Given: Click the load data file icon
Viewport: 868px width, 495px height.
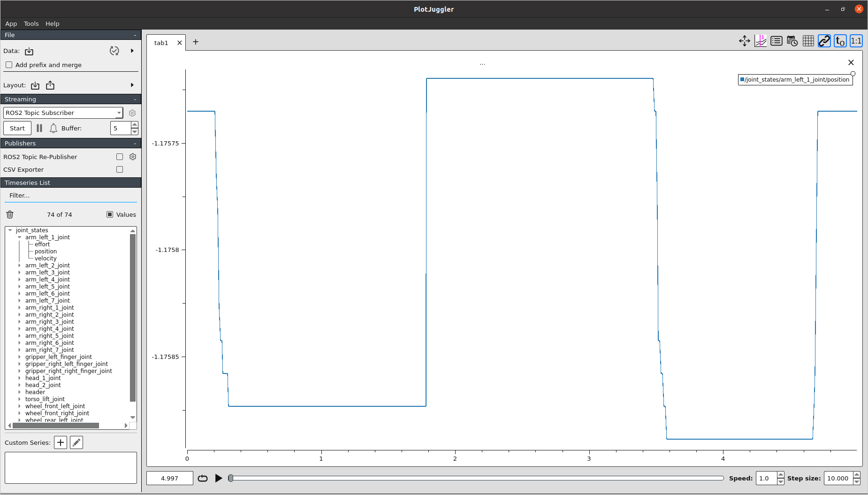Looking at the screenshot, I should click(29, 51).
